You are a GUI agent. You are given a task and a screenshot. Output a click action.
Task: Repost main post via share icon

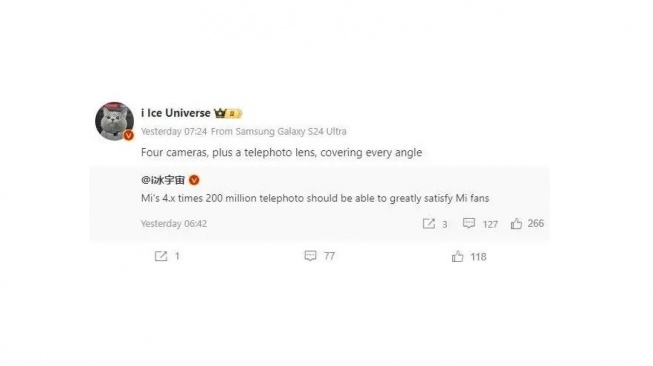tap(161, 256)
